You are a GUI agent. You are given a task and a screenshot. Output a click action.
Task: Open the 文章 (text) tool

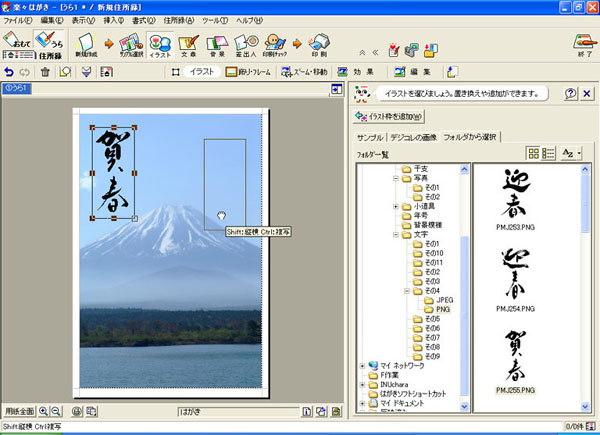[x=187, y=44]
